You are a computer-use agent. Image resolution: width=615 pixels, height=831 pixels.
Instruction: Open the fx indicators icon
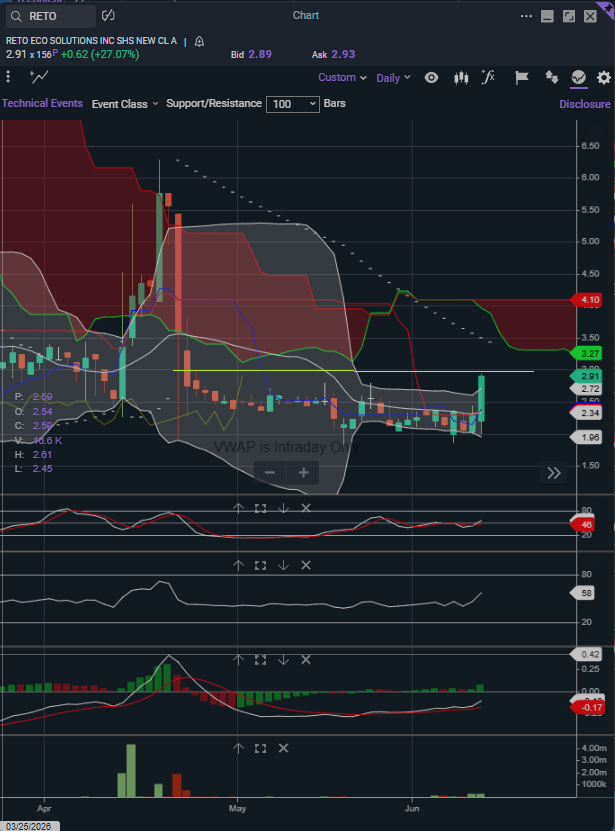pos(488,77)
